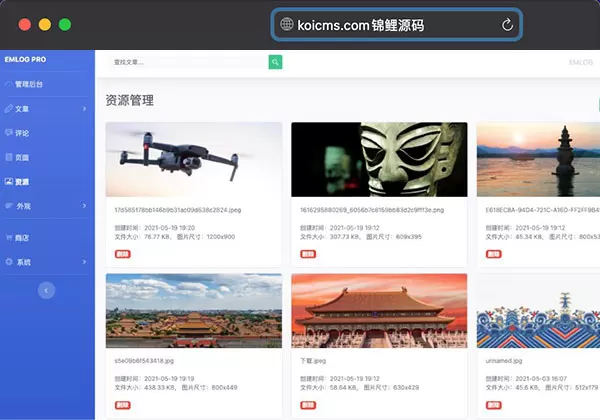Click filename unnamed.jpg

(504, 361)
